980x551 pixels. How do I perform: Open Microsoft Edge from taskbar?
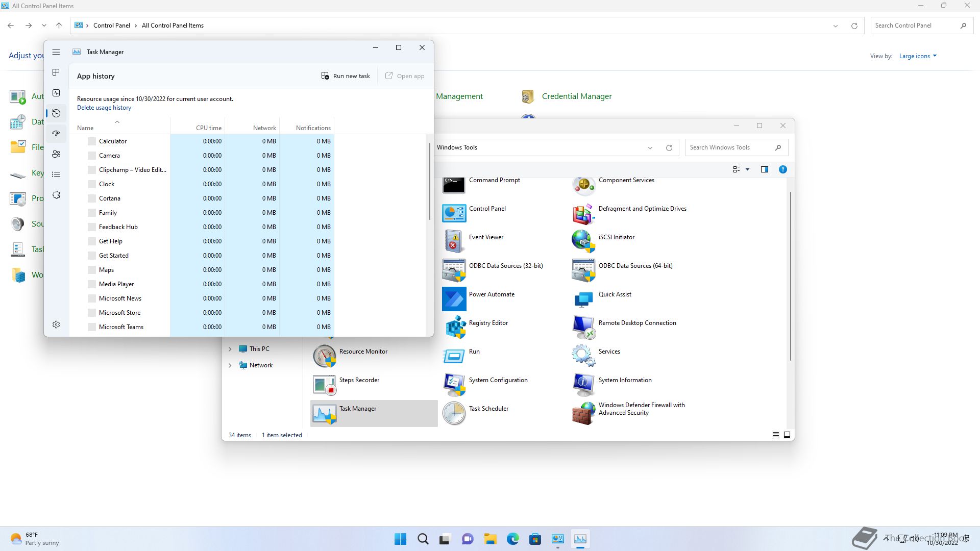[513, 539]
